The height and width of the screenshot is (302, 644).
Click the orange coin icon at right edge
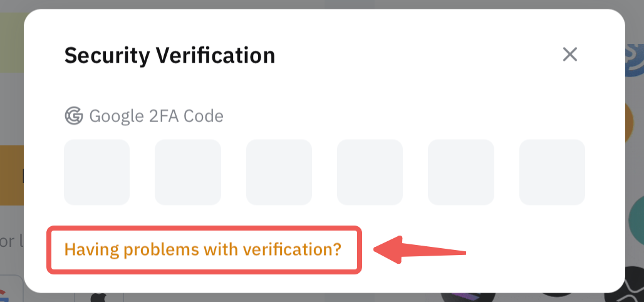(x=635, y=123)
